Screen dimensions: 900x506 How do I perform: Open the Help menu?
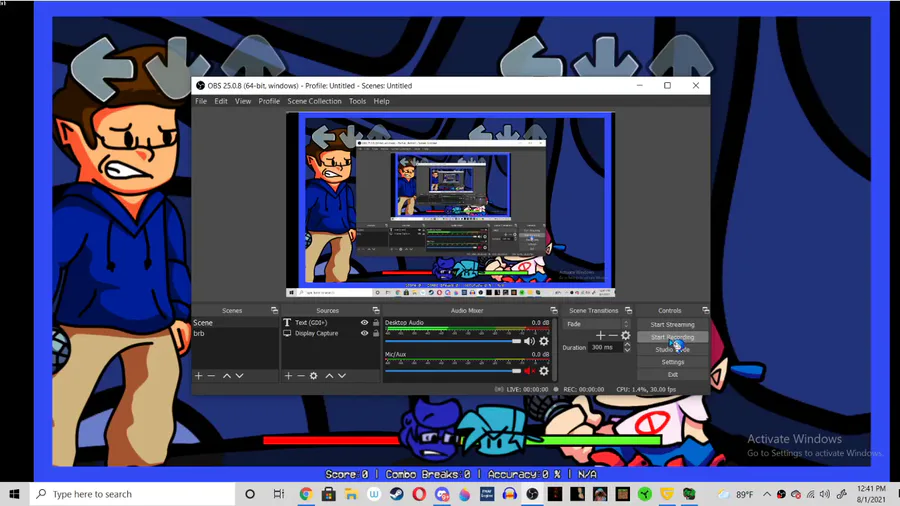(381, 101)
